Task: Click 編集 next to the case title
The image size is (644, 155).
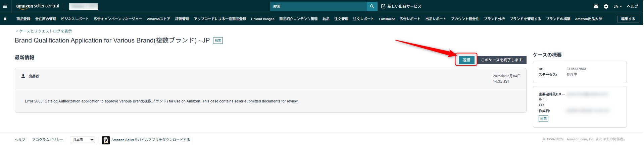Action: click(218, 41)
